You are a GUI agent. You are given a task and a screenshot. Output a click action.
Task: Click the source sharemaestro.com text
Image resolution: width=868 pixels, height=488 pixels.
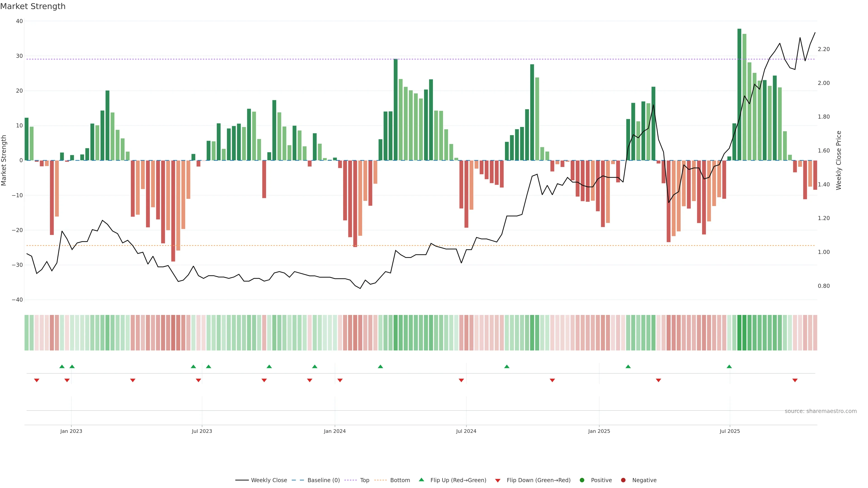pos(821,411)
